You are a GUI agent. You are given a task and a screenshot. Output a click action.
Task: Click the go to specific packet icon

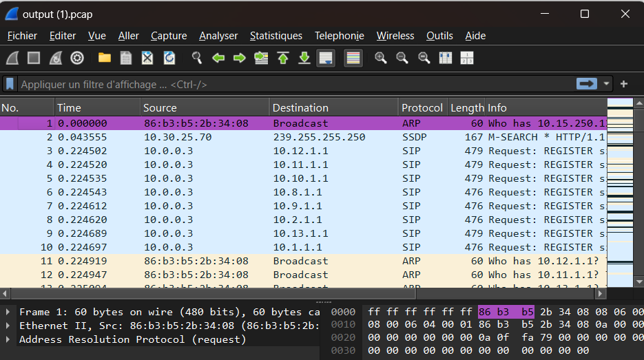tap(261, 59)
